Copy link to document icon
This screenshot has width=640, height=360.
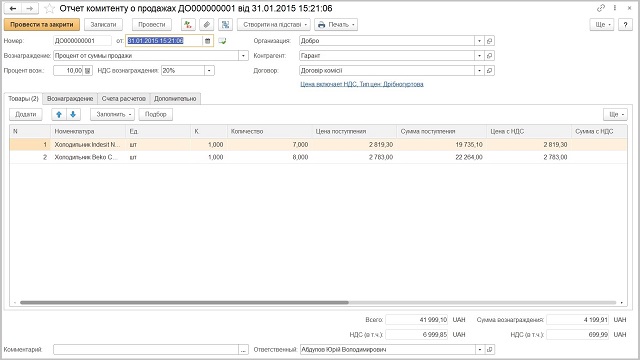pyautogui.click(x=600, y=8)
